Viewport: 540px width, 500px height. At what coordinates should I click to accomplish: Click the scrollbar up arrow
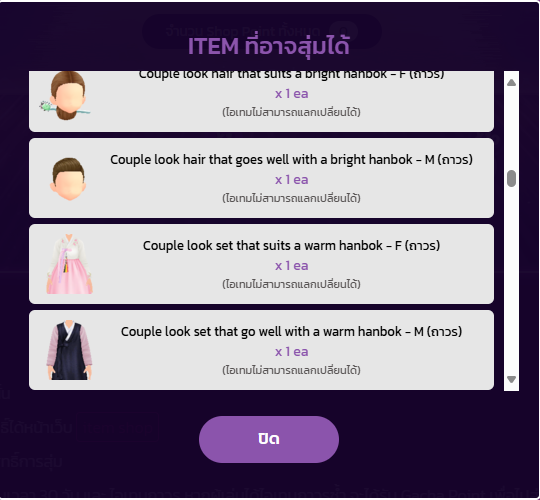click(511, 83)
